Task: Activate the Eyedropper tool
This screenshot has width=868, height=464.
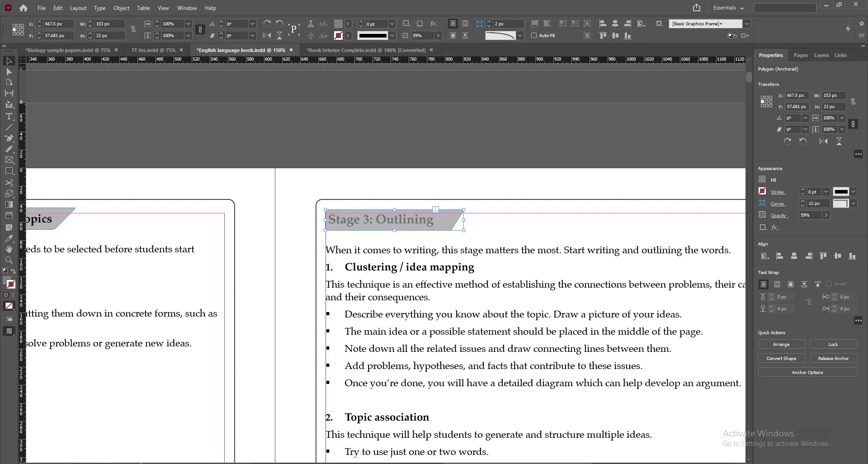Action: pos(9,238)
